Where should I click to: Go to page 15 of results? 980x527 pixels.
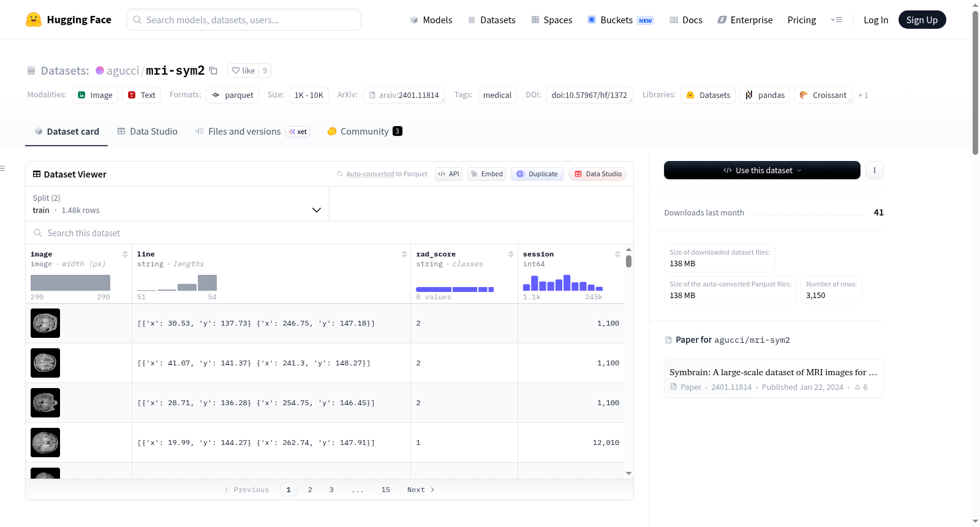coord(386,490)
